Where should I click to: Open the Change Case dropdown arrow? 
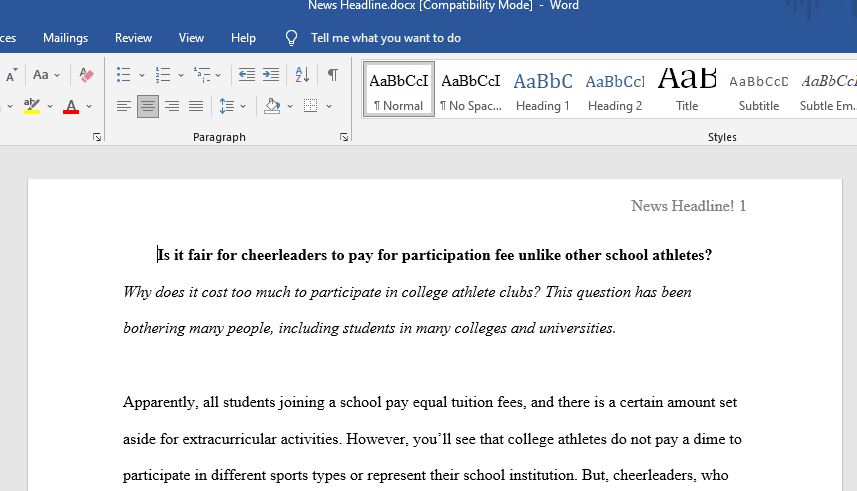(57, 75)
